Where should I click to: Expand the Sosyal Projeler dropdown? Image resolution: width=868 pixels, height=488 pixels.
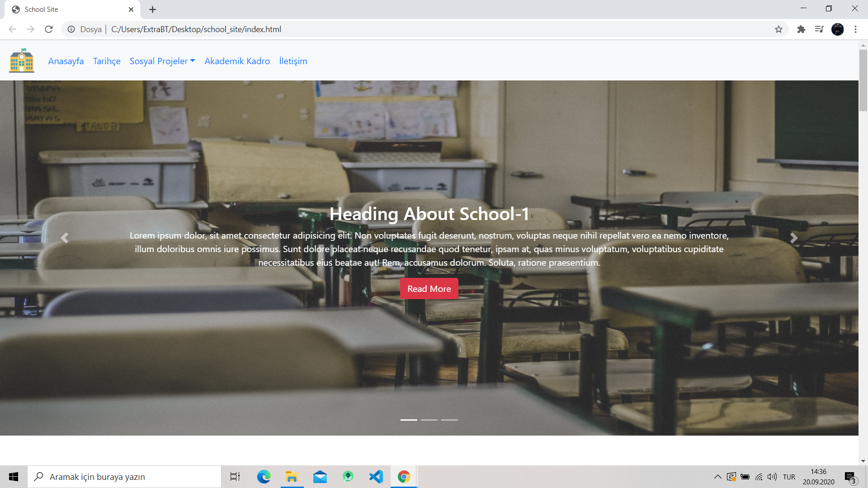(x=162, y=61)
